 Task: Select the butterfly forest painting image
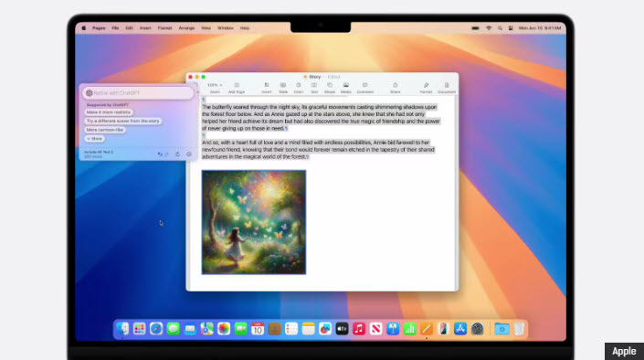[254, 222]
